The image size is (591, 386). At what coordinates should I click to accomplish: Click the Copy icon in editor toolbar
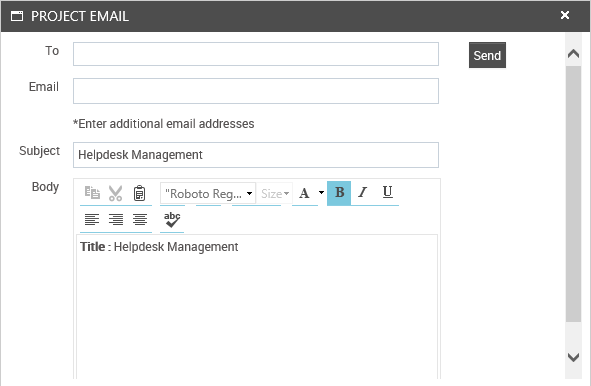tap(92, 193)
